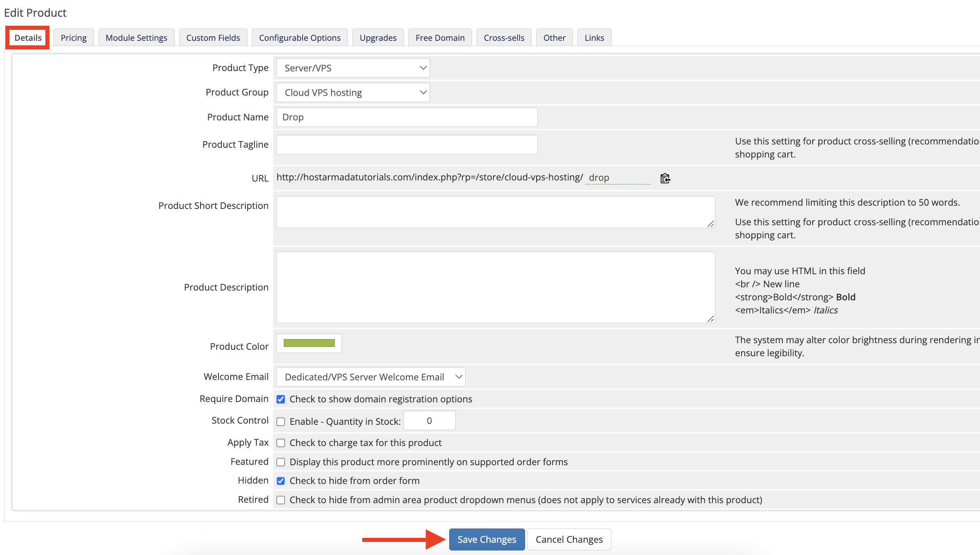Screen dimensions: 980x555
Task: Go to the Configurable Options tab
Action: pos(300,38)
